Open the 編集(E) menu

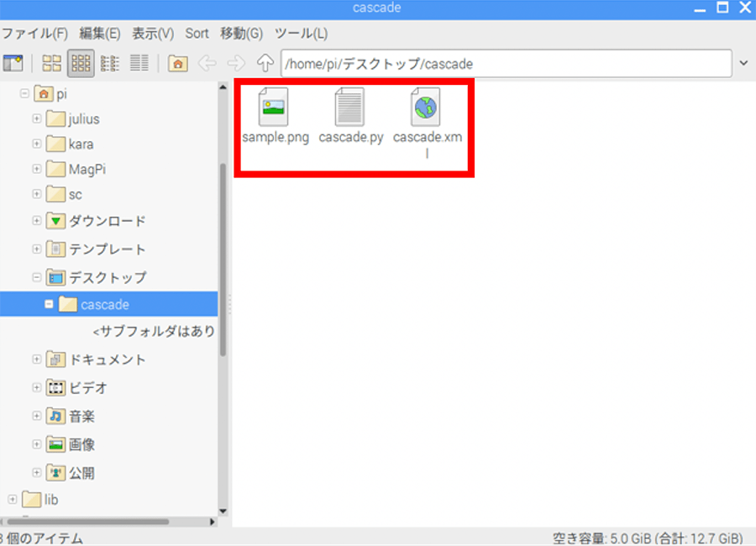(100, 34)
